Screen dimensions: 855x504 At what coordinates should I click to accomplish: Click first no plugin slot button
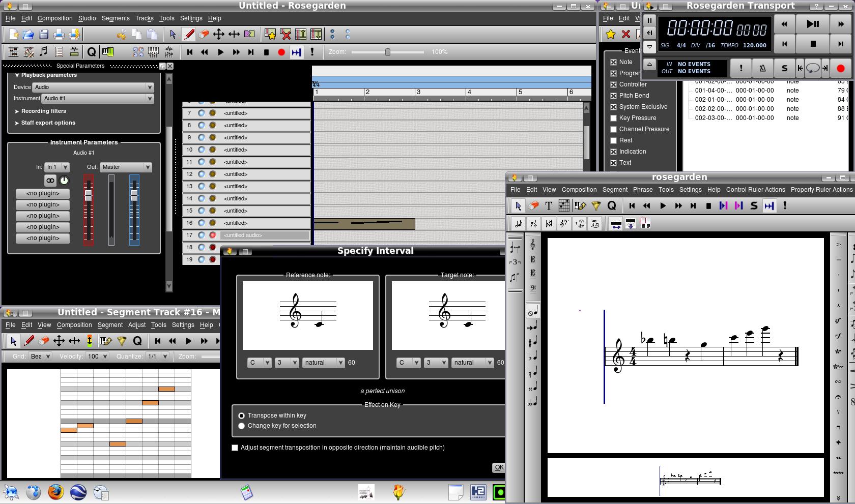tap(43, 193)
